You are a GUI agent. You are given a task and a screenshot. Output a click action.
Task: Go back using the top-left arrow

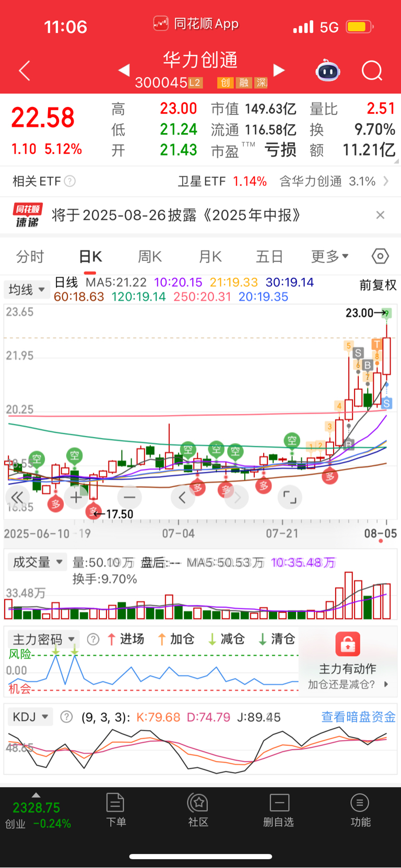25,70
